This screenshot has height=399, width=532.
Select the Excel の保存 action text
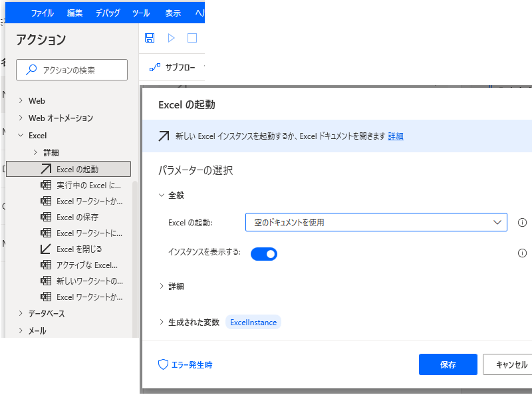tap(77, 217)
